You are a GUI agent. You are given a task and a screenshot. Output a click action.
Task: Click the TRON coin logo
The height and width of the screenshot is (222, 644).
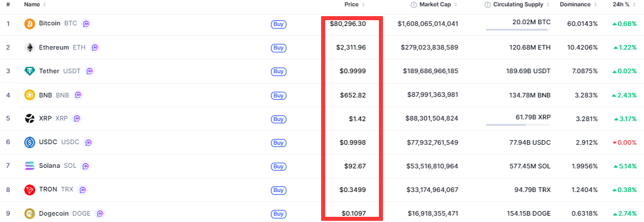[29, 190]
